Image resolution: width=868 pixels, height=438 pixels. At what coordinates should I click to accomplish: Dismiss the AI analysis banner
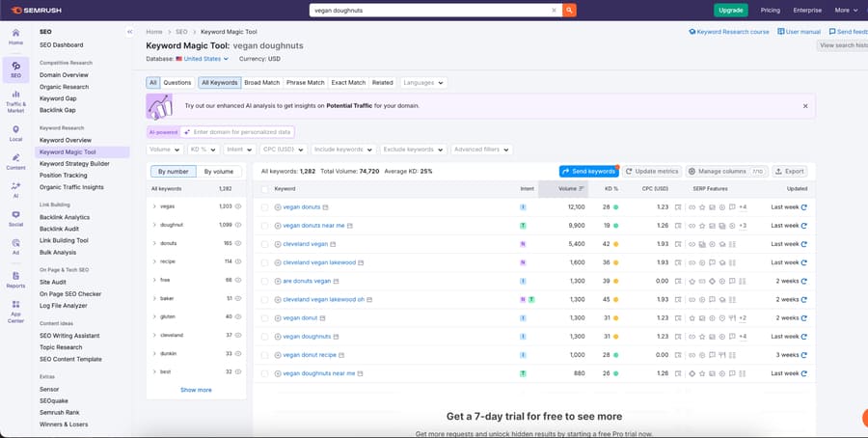tap(805, 106)
